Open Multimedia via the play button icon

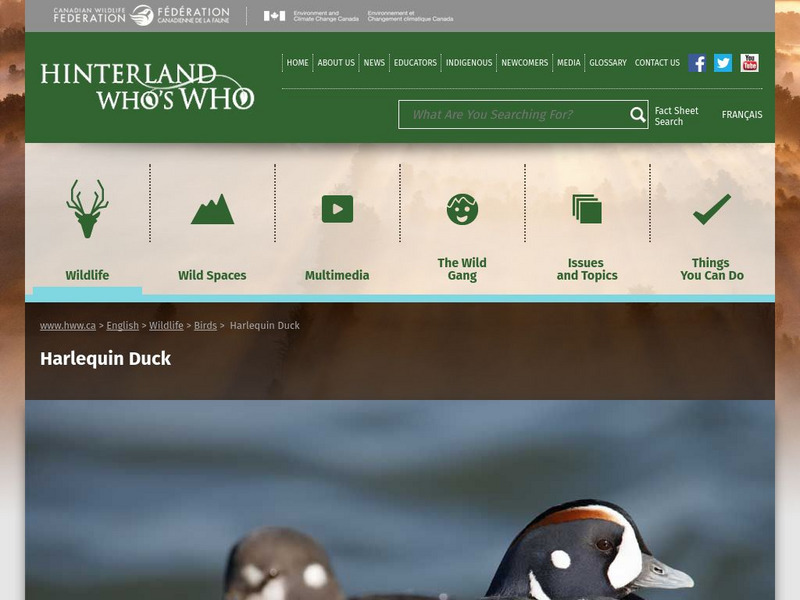click(x=337, y=207)
